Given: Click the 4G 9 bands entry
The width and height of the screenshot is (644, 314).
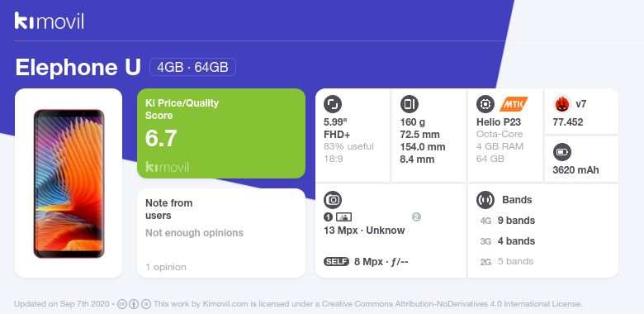Looking at the screenshot, I should click(x=507, y=221).
